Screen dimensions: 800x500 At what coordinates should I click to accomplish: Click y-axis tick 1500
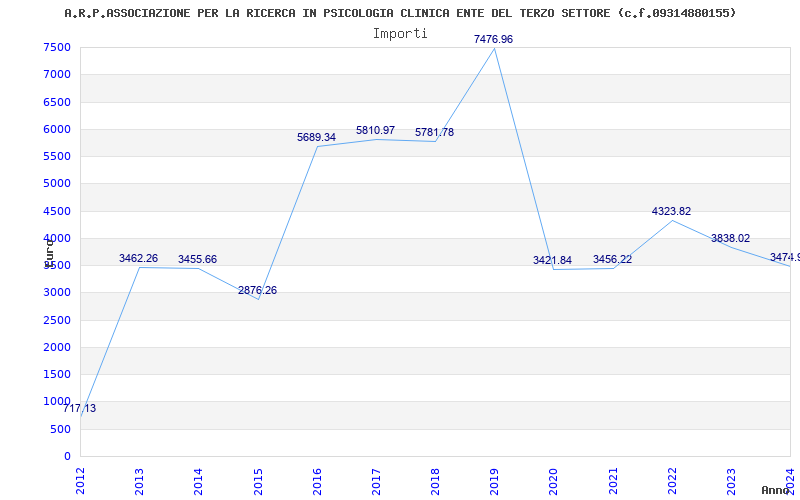pyautogui.click(x=57, y=374)
